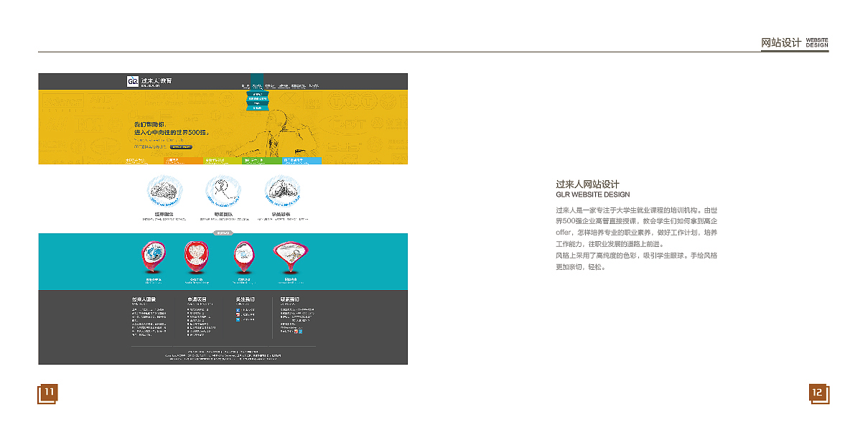Click the first blue social icon under 关注我们
Viewport: 868px width, 440px height.
pyautogui.click(x=238, y=310)
